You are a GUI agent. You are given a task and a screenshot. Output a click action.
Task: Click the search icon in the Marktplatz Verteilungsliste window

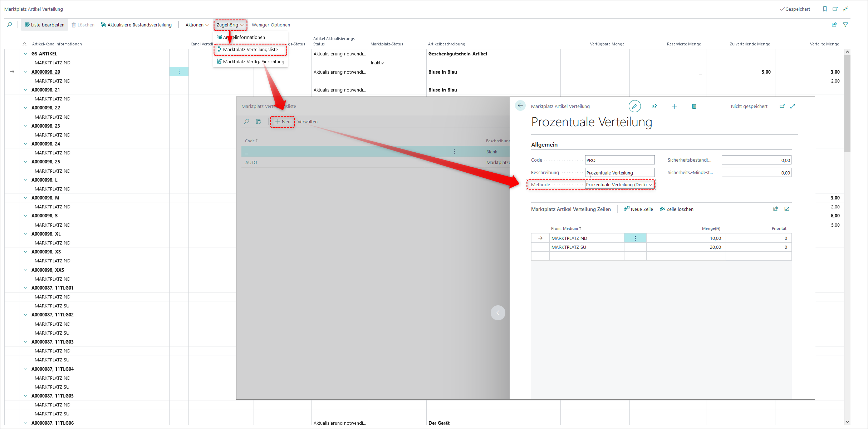pyautogui.click(x=246, y=122)
